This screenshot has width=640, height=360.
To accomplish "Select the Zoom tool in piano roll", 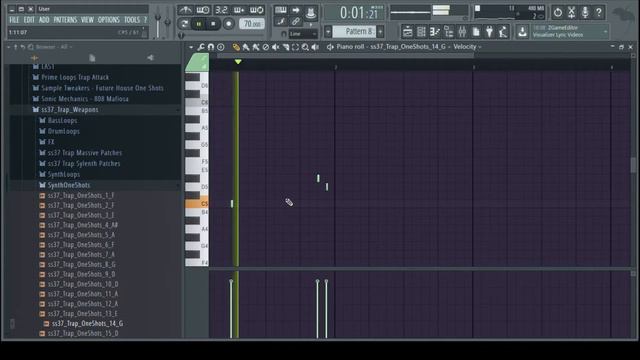I will click(305, 47).
